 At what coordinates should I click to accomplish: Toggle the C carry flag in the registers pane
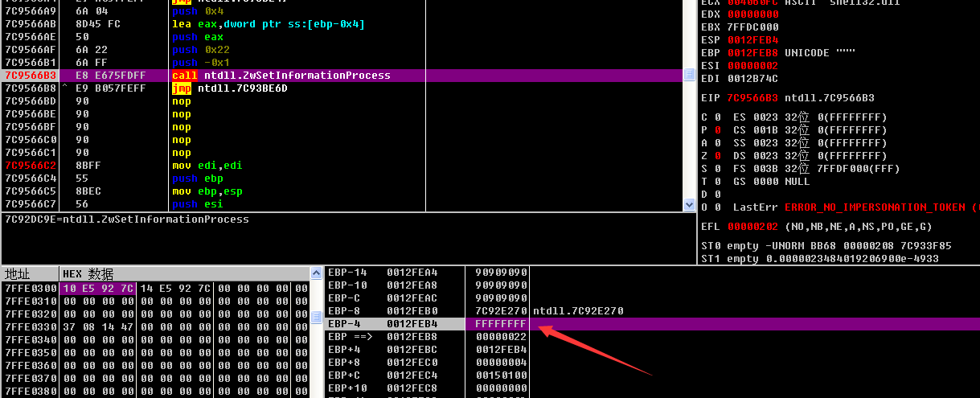[716, 117]
